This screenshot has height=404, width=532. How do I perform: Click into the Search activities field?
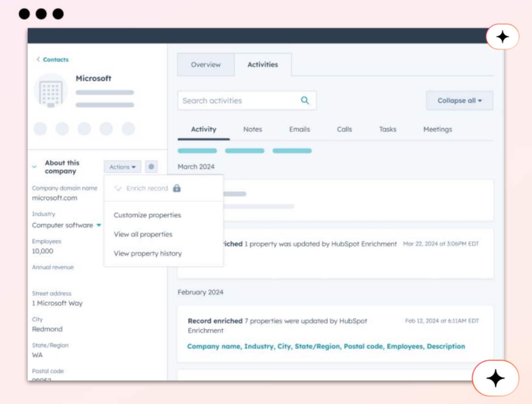[237, 101]
